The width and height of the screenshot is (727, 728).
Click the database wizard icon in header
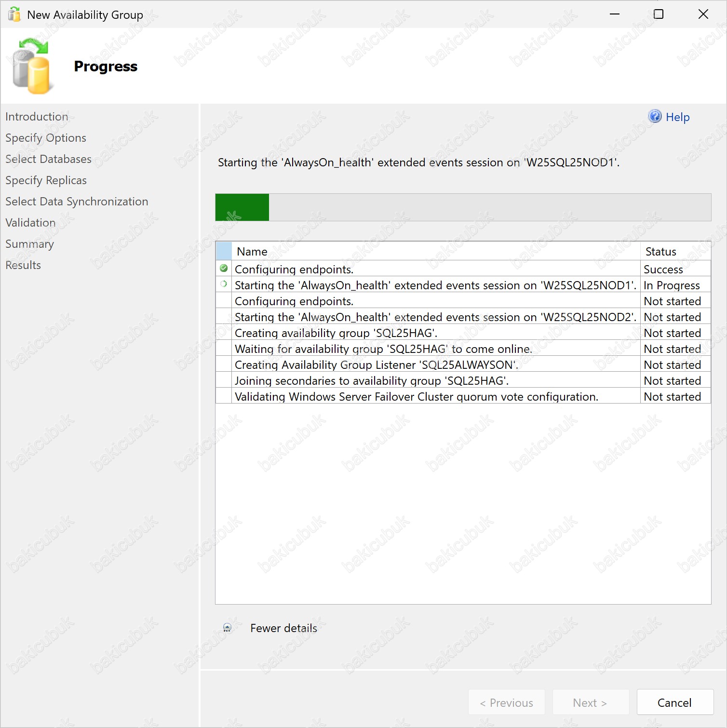(x=31, y=67)
